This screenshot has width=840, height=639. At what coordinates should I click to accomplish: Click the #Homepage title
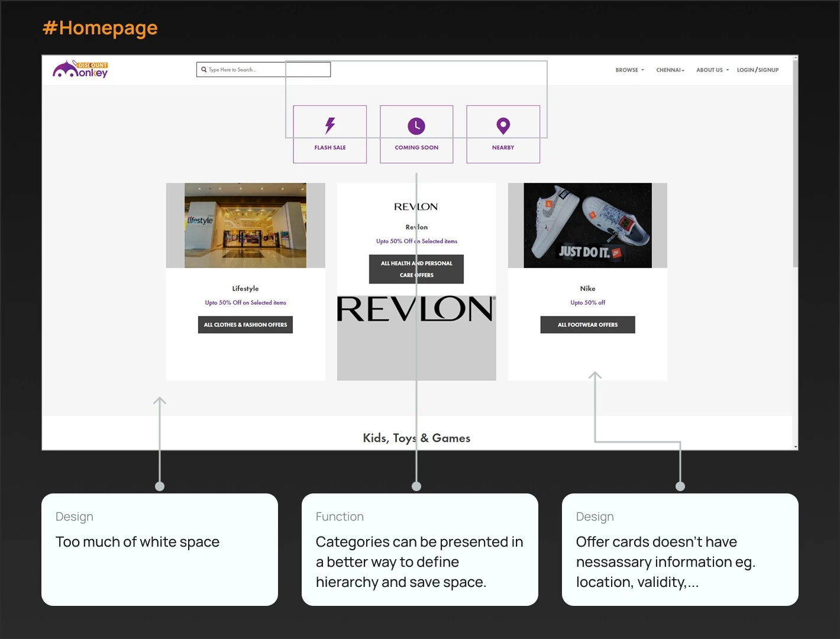100,28
